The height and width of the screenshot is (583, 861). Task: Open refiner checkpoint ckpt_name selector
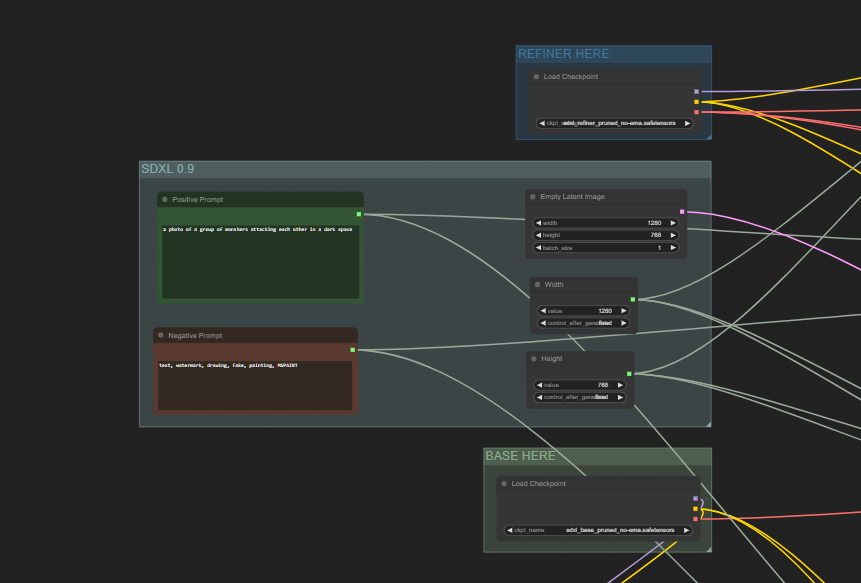(615, 123)
